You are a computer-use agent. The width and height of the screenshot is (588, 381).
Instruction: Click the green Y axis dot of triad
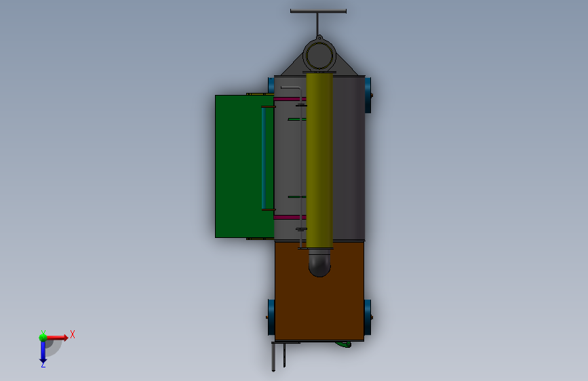[43, 338]
